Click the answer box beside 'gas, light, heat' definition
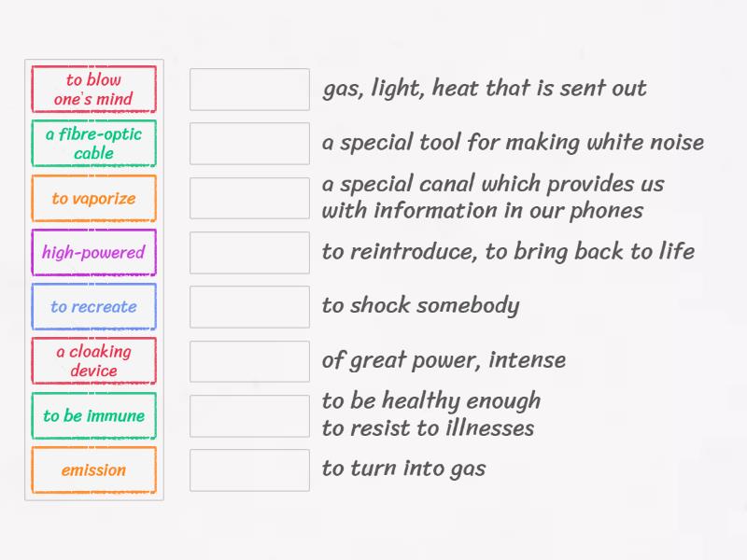This screenshot has width=747, height=560. (x=249, y=90)
